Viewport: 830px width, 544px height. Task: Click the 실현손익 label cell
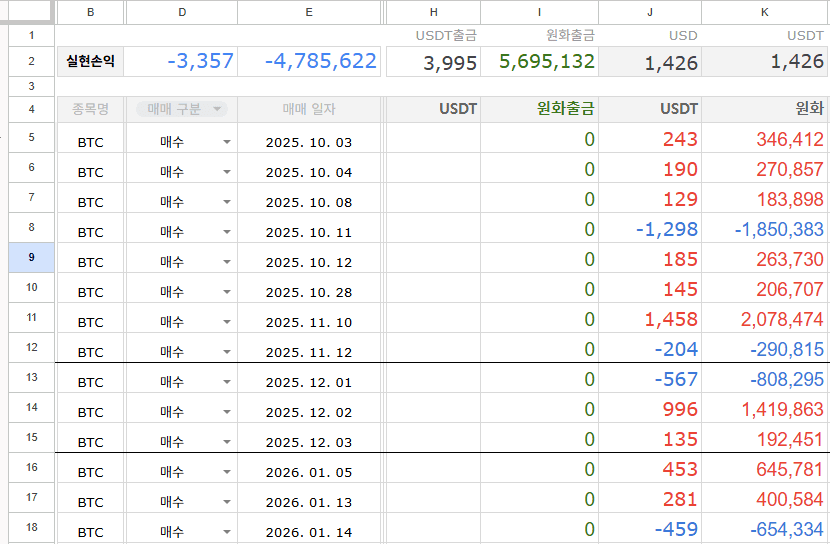91,61
